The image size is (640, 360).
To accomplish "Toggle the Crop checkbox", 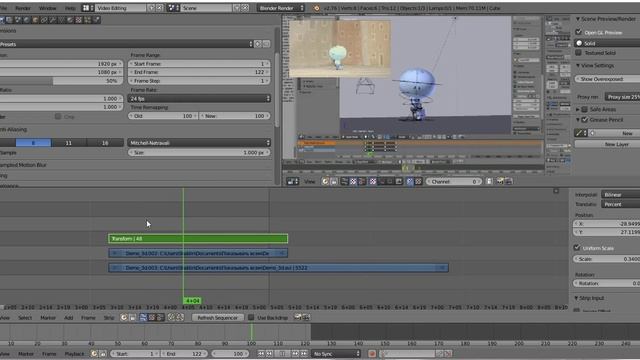I will tap(58, 116).
